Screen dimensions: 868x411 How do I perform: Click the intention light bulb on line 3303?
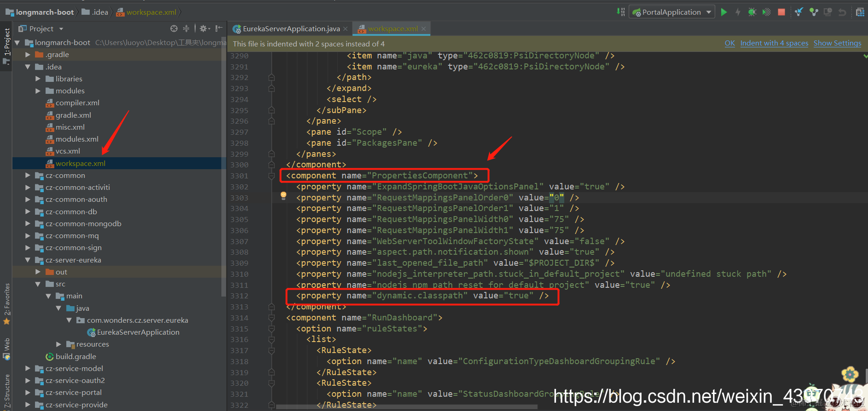[284, 195]
